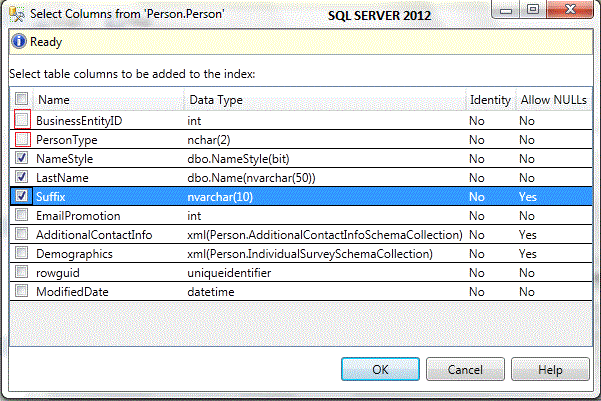Image resolution: width=601 pixels, height=401 pixels.
Task: Select the Demographics row name
Action: click(74, 254)
